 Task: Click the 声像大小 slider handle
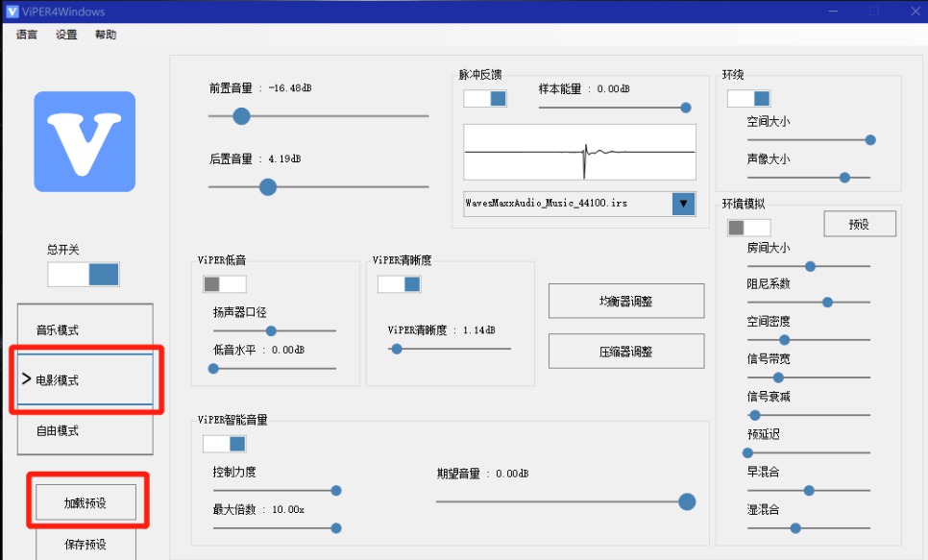click(x=845, y=178)
